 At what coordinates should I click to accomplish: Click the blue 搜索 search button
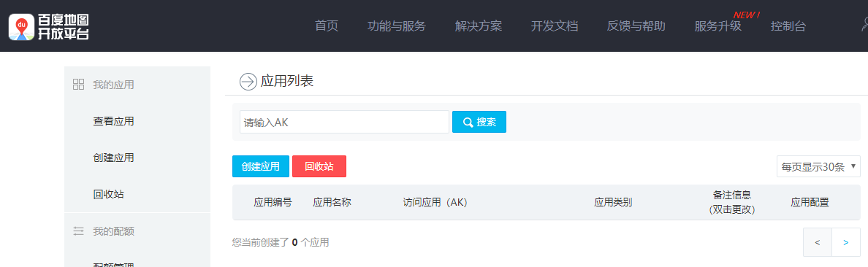(479, 122)
